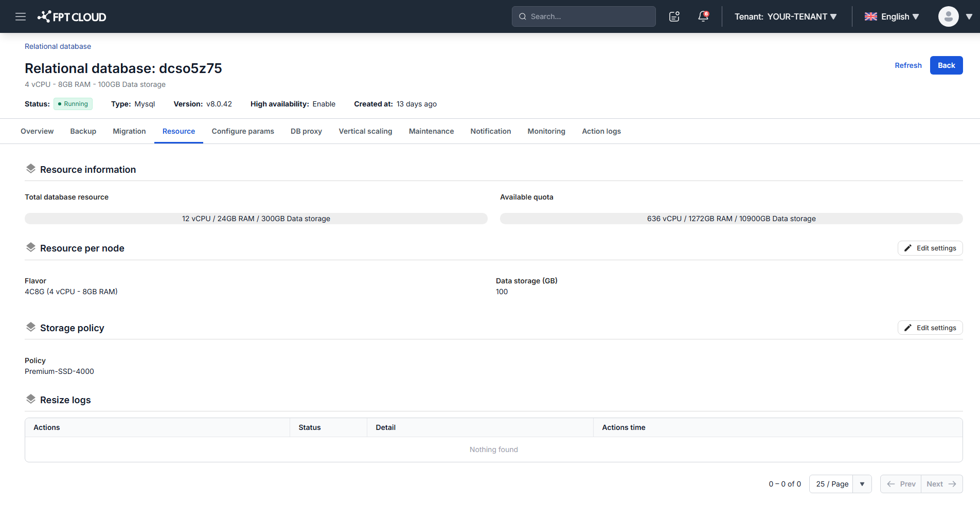The image size is (980, 522).
Task: Open the English language dropdown
Action: point(892,16)
